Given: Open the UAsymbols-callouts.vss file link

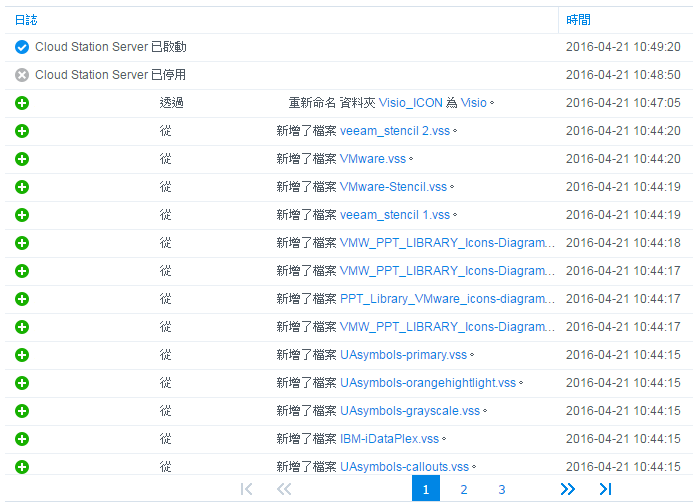Looking at the screenshot, I should [x=404, y=467].
